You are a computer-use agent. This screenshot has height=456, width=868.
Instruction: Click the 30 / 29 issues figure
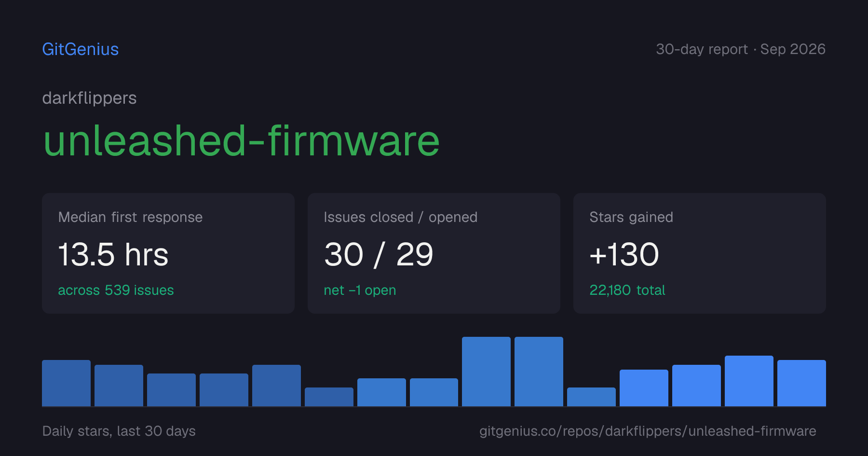coord(379,254)
